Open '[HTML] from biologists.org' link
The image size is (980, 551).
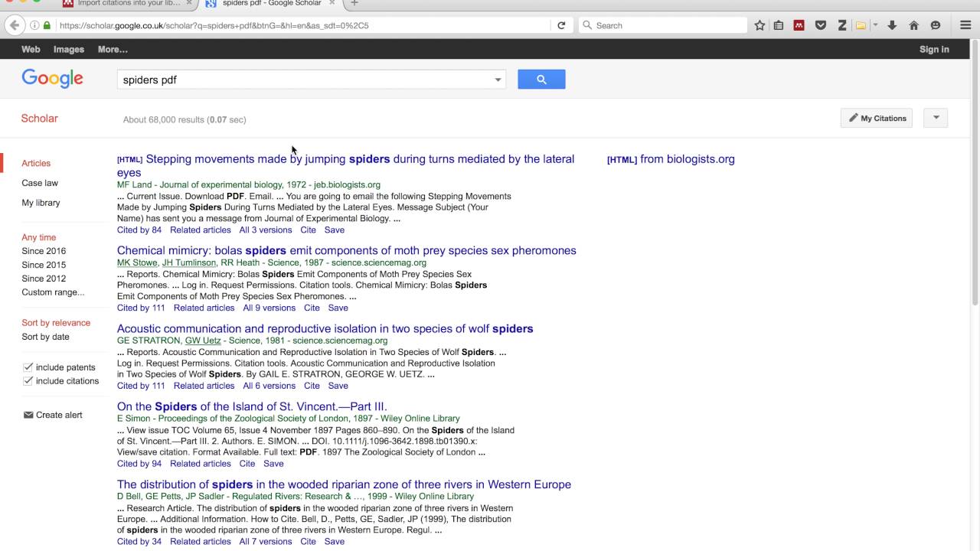[671, 159]
